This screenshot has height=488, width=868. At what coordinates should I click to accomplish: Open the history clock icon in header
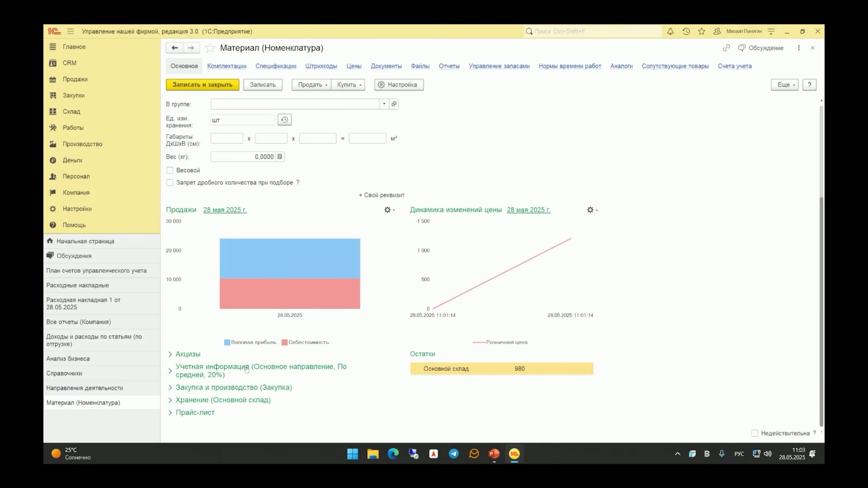click(686, 32)
